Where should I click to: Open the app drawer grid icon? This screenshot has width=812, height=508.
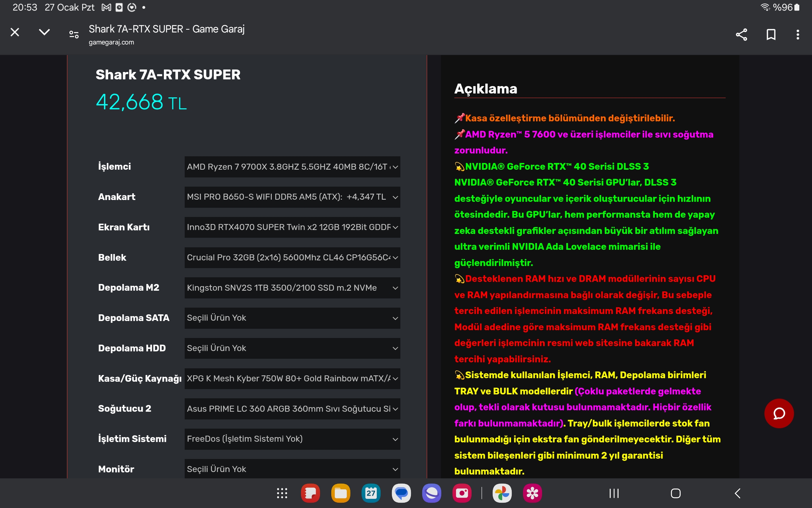[282, 493]
